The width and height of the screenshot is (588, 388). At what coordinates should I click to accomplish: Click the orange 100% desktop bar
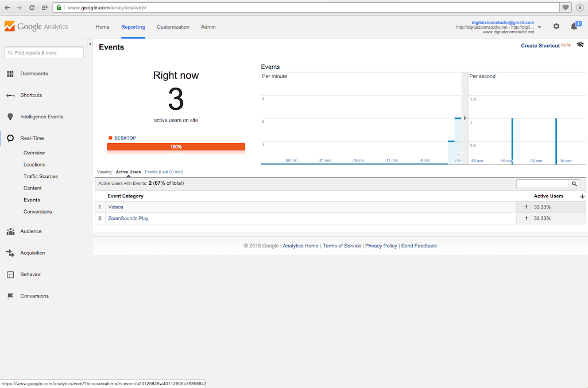176,146
